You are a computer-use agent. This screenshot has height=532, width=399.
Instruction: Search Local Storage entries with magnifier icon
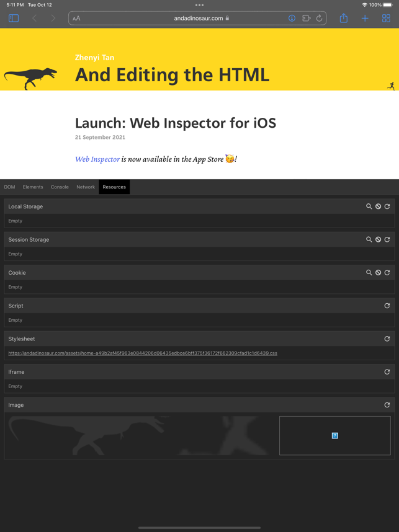[x=369, y=206]
